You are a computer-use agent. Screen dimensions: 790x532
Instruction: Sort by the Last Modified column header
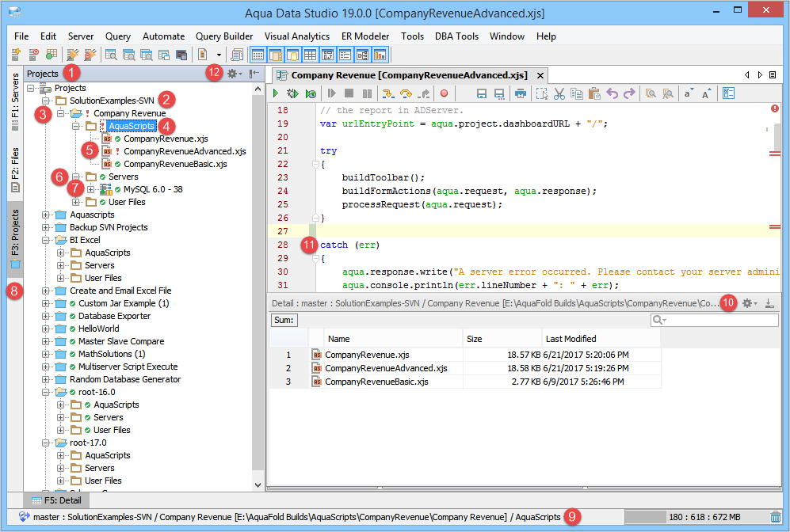(x=571, y=339)
